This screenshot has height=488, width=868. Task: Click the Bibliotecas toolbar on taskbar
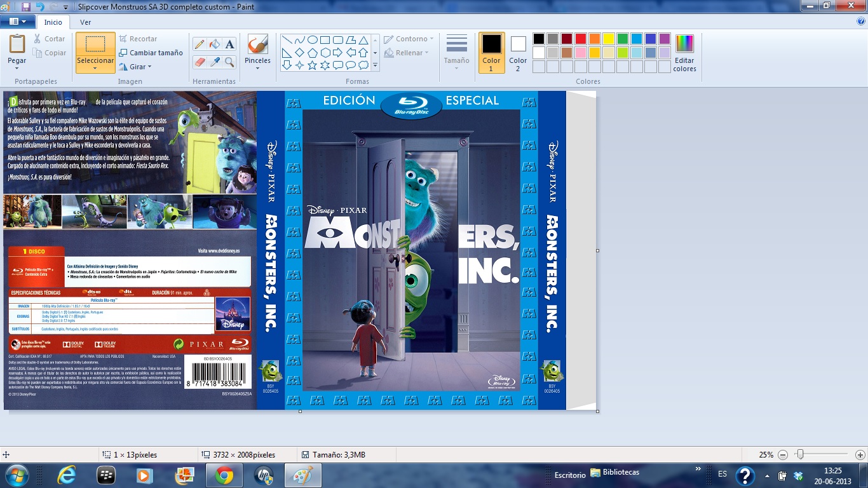(615, 473)
